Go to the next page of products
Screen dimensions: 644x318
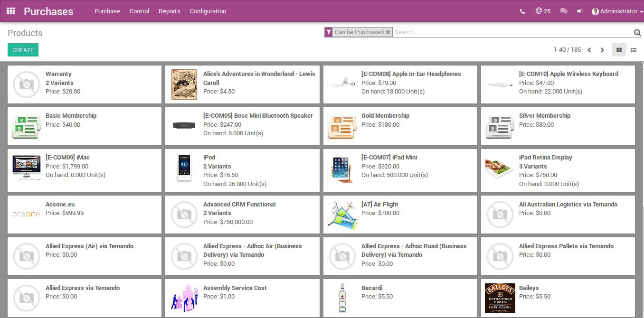[x=602, y=50]
